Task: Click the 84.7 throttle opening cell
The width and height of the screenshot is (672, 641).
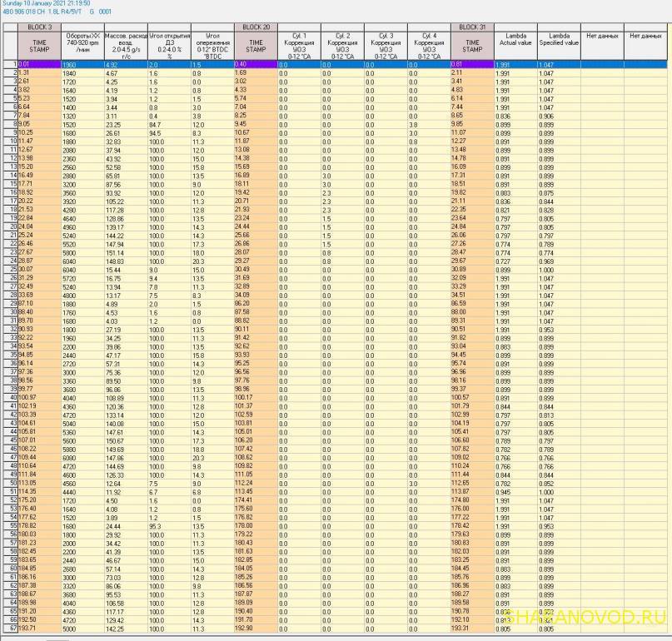Action: (x=168, y=124)
